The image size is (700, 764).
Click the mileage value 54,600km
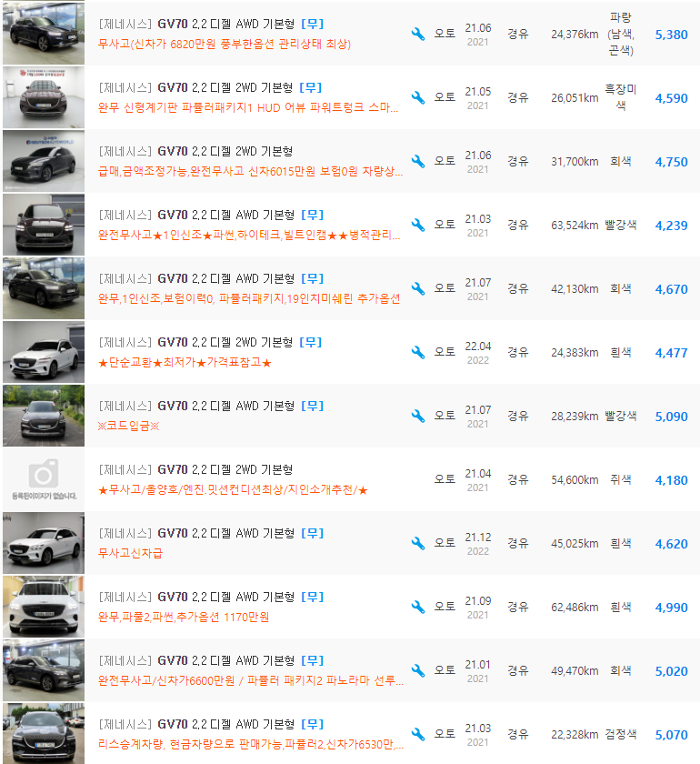coord(575,480)
